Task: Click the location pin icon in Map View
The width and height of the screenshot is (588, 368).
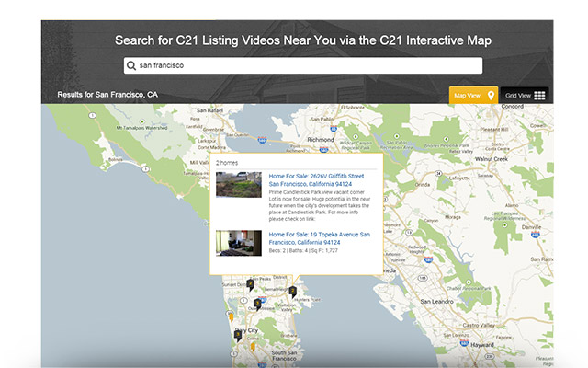Action: click(491, 96)
